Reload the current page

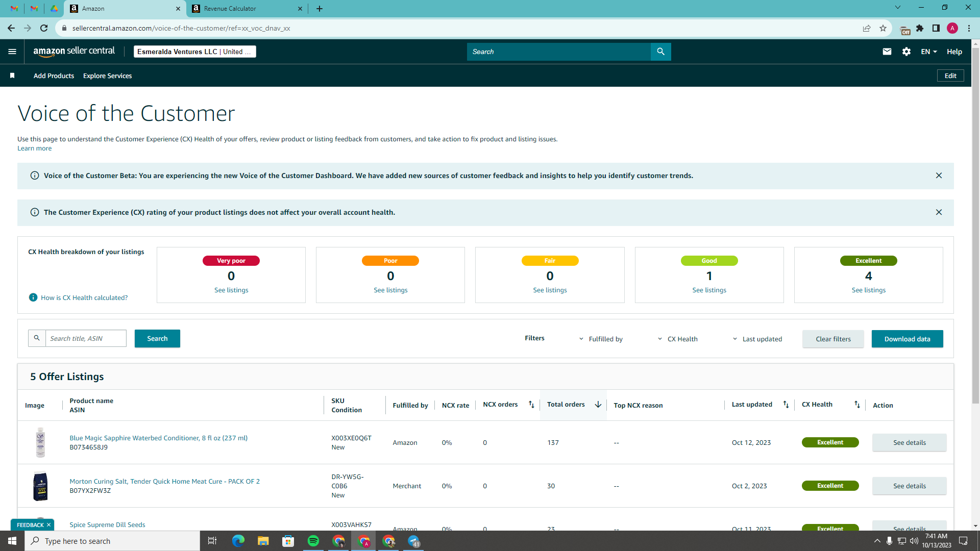[x=44, y=28]
